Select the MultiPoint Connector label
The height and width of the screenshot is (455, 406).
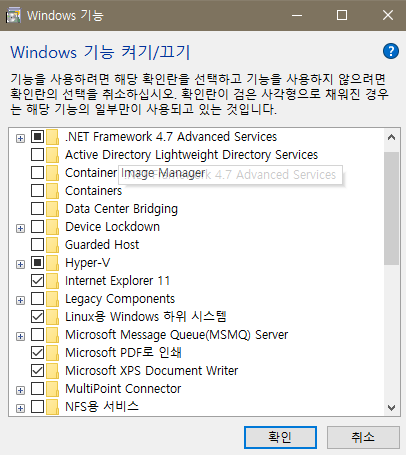(x=123, y=389)
